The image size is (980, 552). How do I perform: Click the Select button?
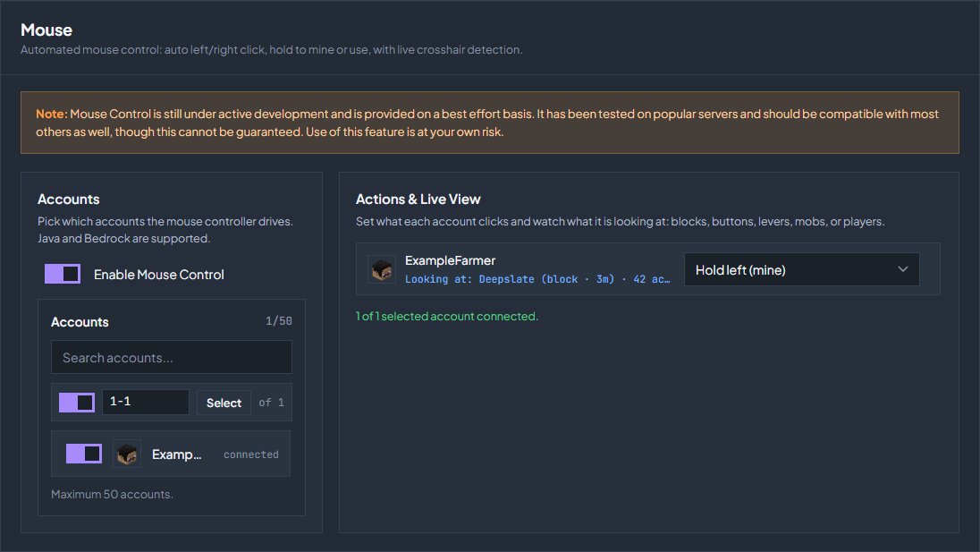(224, 403)
